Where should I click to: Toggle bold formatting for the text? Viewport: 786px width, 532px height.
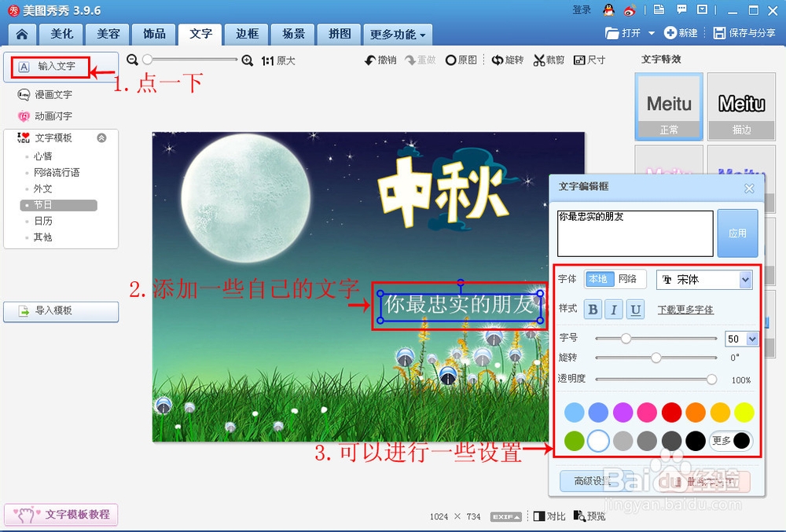[x=593, y=310]
